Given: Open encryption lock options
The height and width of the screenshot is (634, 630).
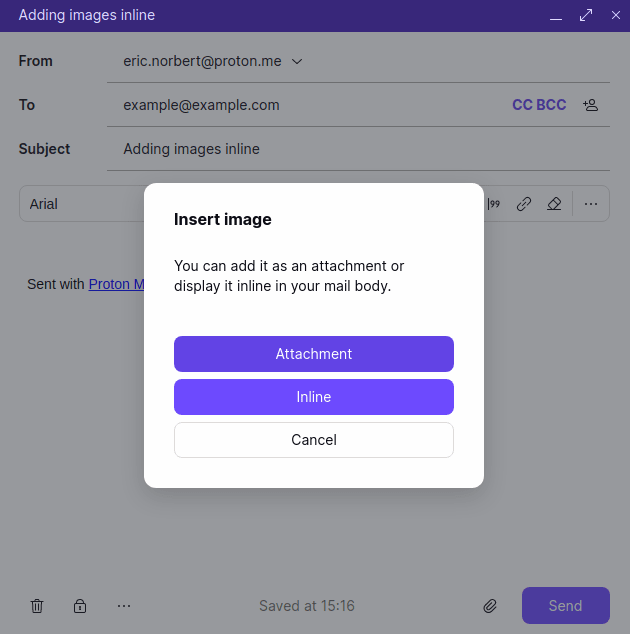Looking at the screenshot, I should click(x=80, y=606).
